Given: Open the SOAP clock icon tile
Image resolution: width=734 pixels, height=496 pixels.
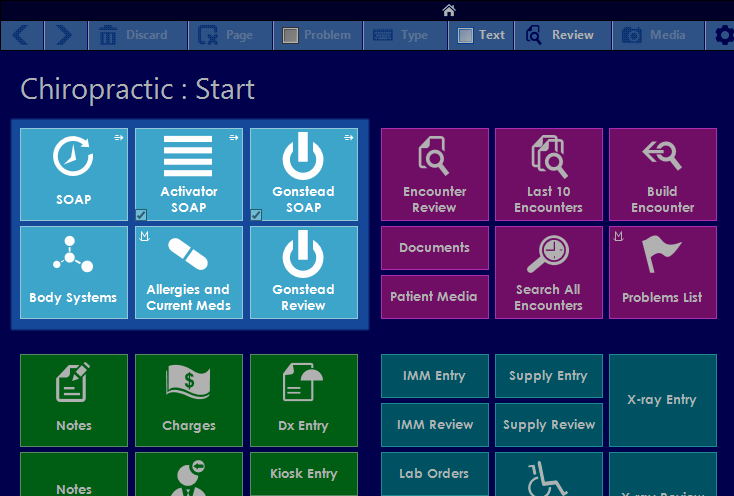Looking at the screenshot, I should point(74,174).
